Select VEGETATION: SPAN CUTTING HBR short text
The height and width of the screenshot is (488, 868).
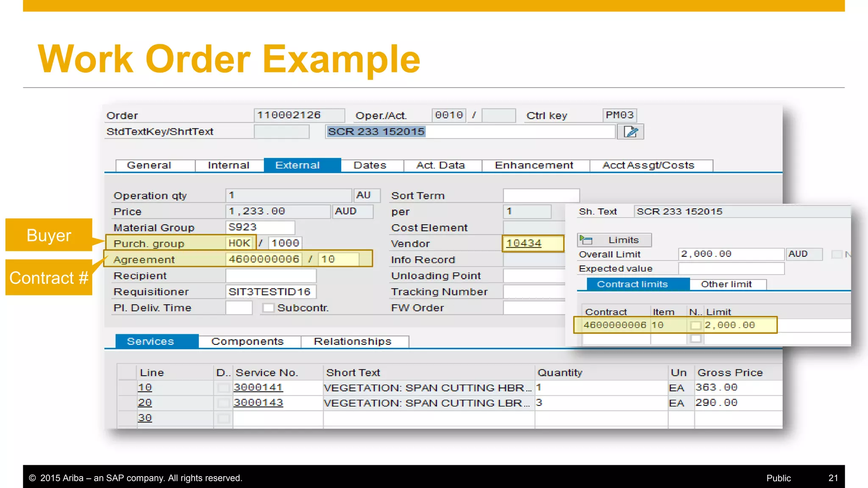(x=428, y=388)
